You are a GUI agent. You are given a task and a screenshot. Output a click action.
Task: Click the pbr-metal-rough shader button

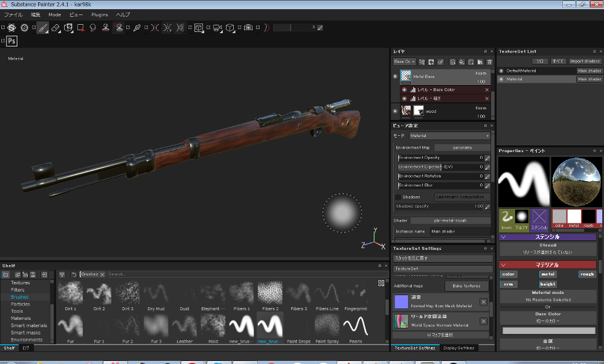click(x=451, y=221)
